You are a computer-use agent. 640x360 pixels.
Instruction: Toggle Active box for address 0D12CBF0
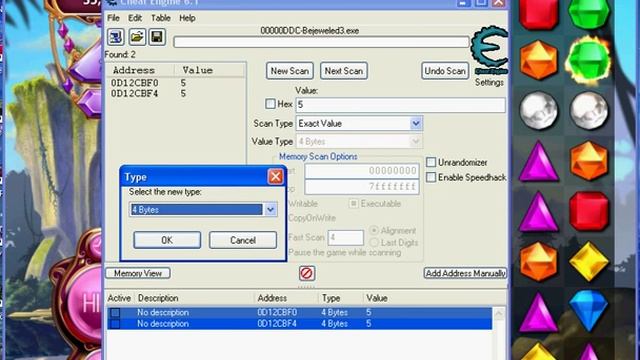(x=115, y=313)
